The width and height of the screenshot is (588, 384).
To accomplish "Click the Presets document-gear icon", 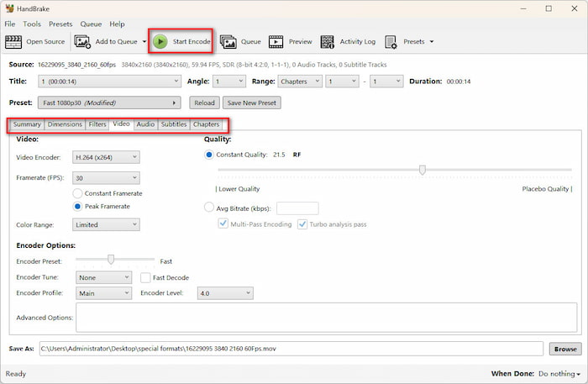I will (391, 42).
